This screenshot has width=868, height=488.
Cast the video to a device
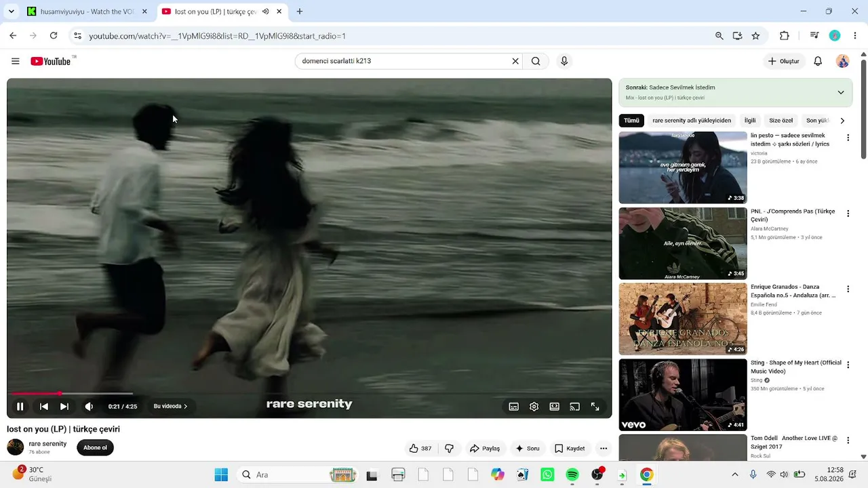coord(575,407)
